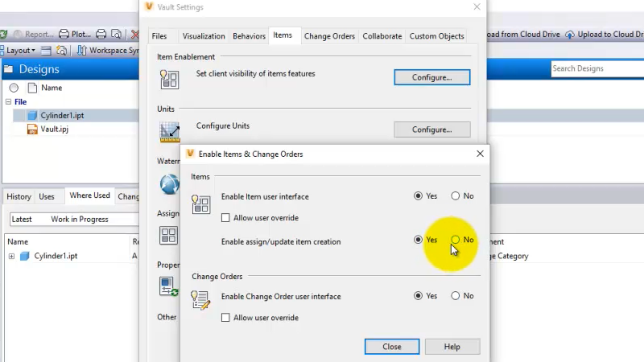Open the Behaviors tab in Vault Settings
Image resolution: width=644 pixels, height=362 pixels.
[249, 36]
